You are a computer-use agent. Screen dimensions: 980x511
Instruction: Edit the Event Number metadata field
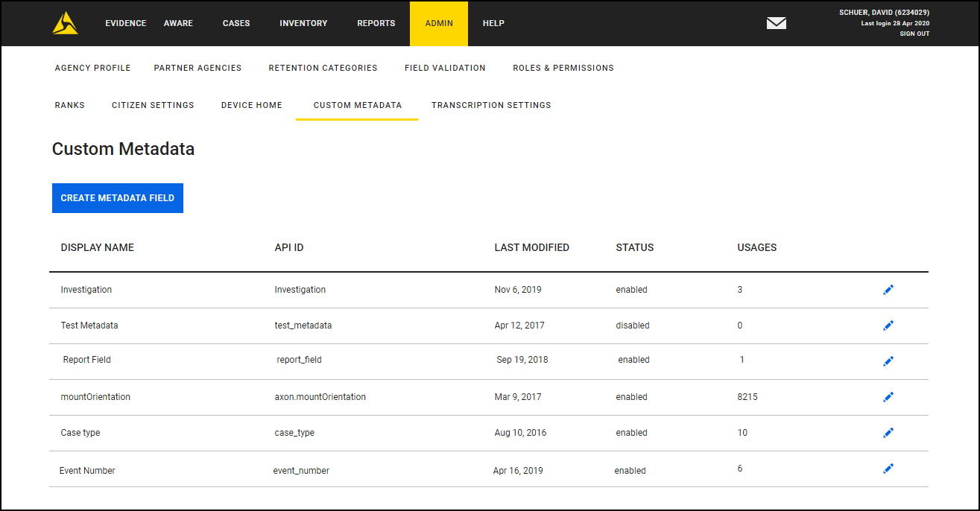[x=888, y=468]
